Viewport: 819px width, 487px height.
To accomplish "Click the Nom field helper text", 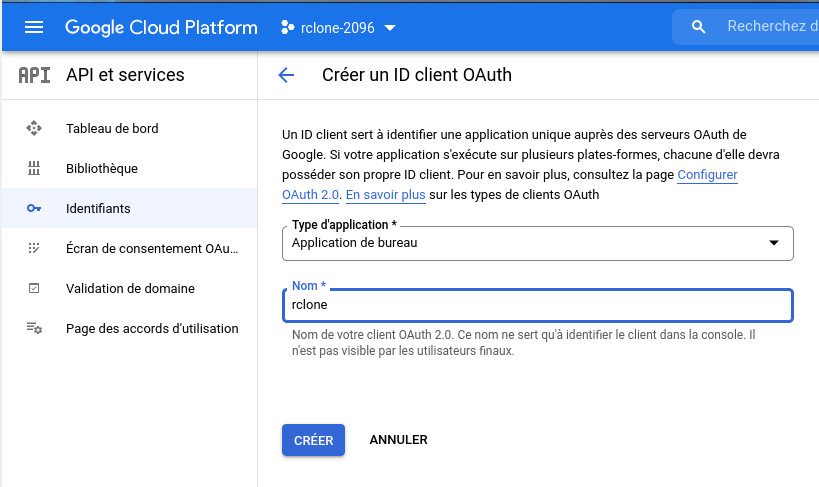I will coord(523,342).
